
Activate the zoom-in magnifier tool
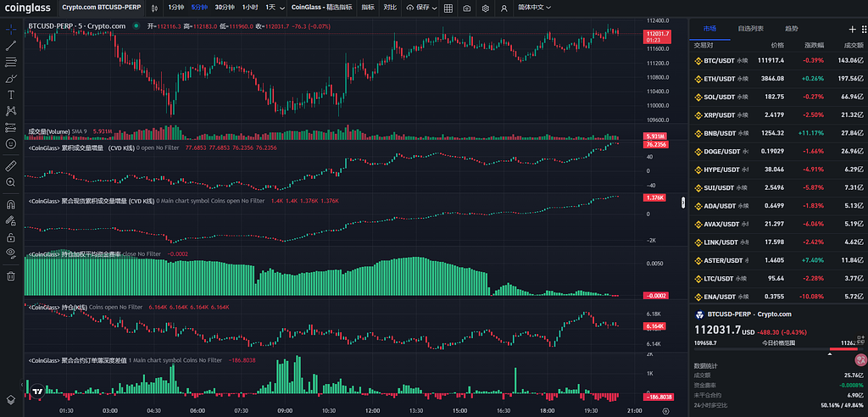point(11,182)
